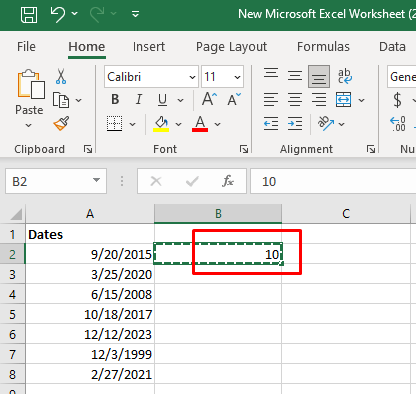Open Font Color palette arrow
This screenshot has width=416, height=394.
(x=217, y=124)
